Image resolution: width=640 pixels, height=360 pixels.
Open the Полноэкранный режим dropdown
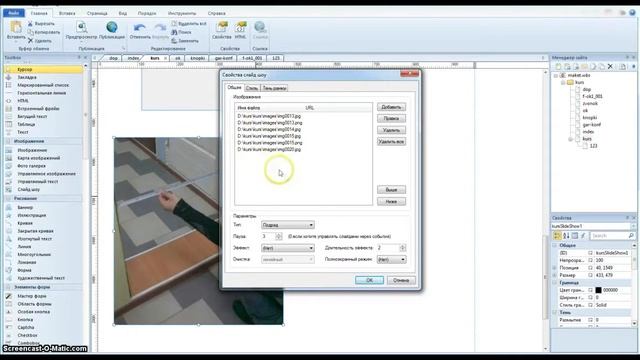pos(391,259)
